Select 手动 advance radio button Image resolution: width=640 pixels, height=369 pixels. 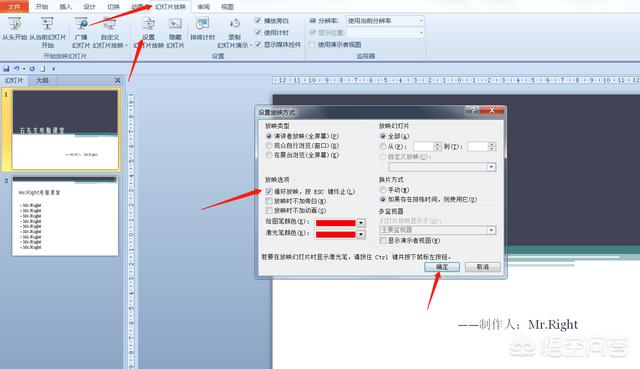[x=383, y=190]
